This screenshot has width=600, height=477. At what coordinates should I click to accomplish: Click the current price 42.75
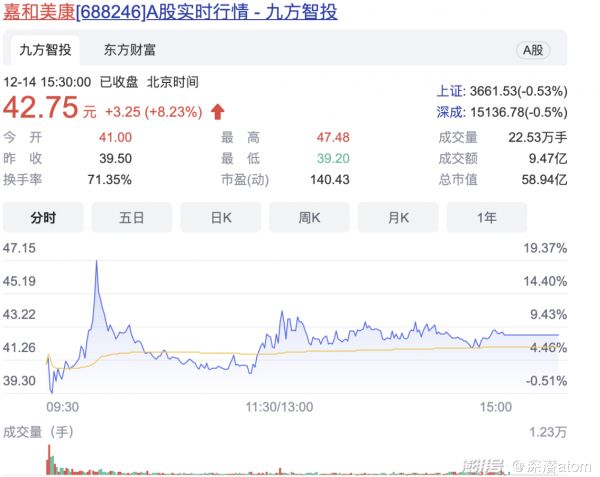41,107
